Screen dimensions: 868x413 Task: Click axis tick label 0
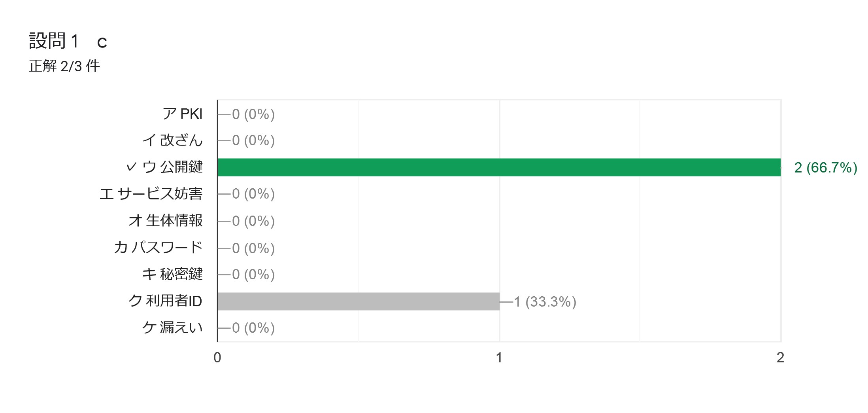coord(217,358)
